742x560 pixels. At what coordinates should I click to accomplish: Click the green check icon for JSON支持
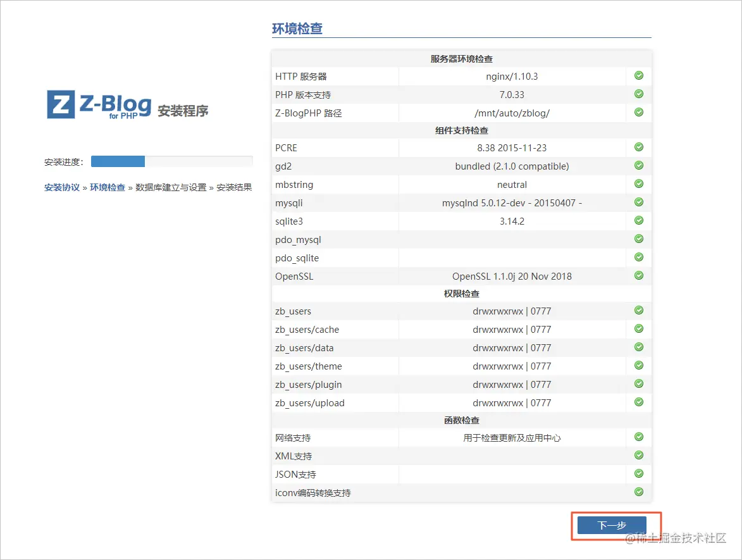tap(638, 473)
